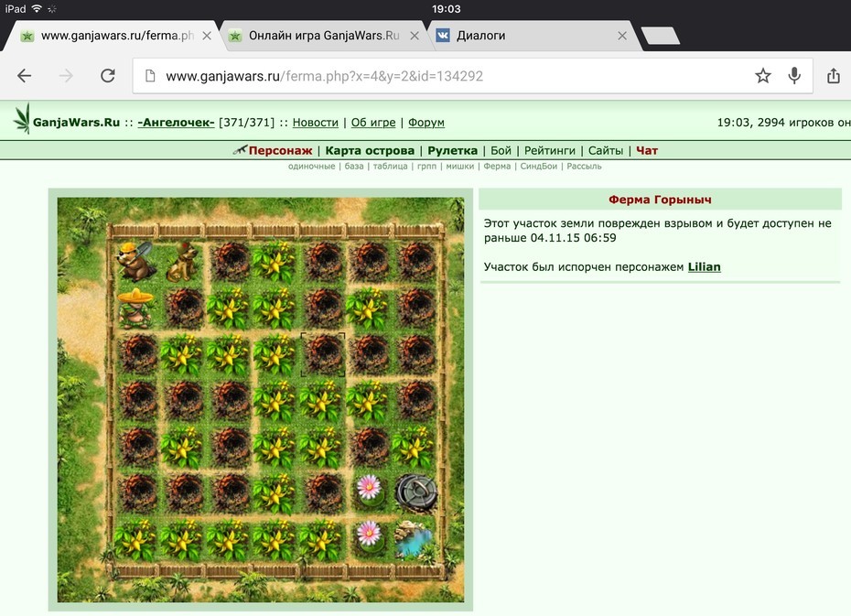The width and height of the screenshot is (851, 616).
Task: Click the beaver with shovel on farm
Action: [x=136, y=262]
